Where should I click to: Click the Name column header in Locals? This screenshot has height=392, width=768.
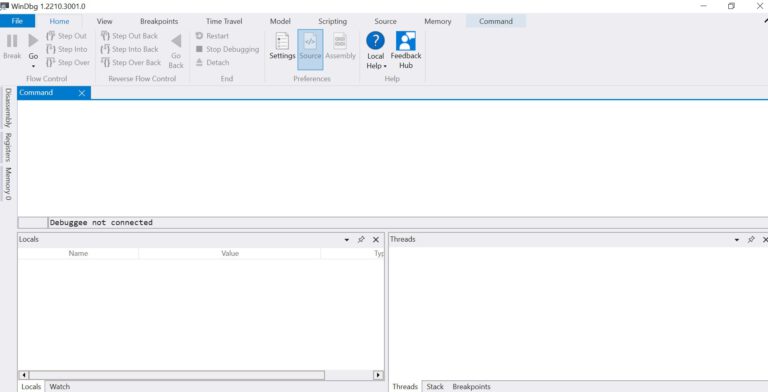[78, 253]
